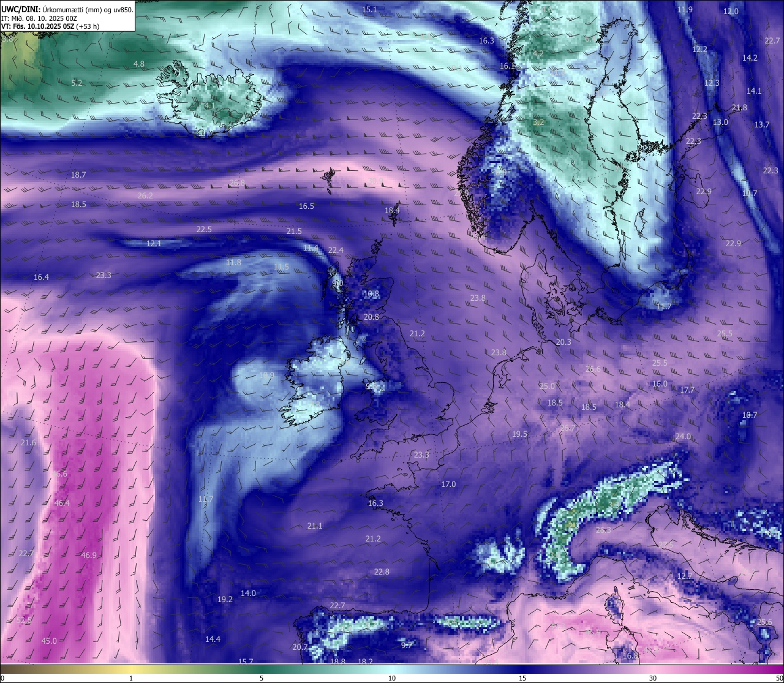This screenshot has height=683, width=784.
Task: Select the 5.2 value label
Action: pyautogui.click(x=77, y=83)
